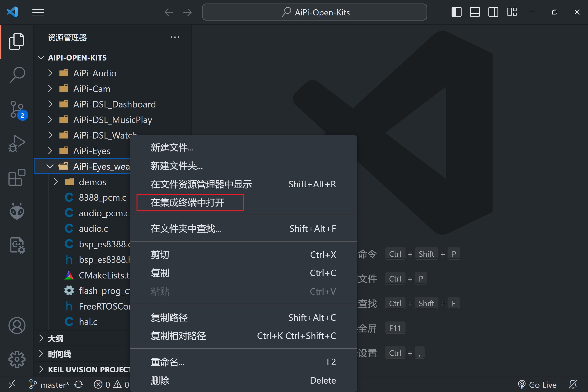Viewport: 588px width, 392px height.
Task: Open the hamburger application menu
Action: [x=38, y=12]
